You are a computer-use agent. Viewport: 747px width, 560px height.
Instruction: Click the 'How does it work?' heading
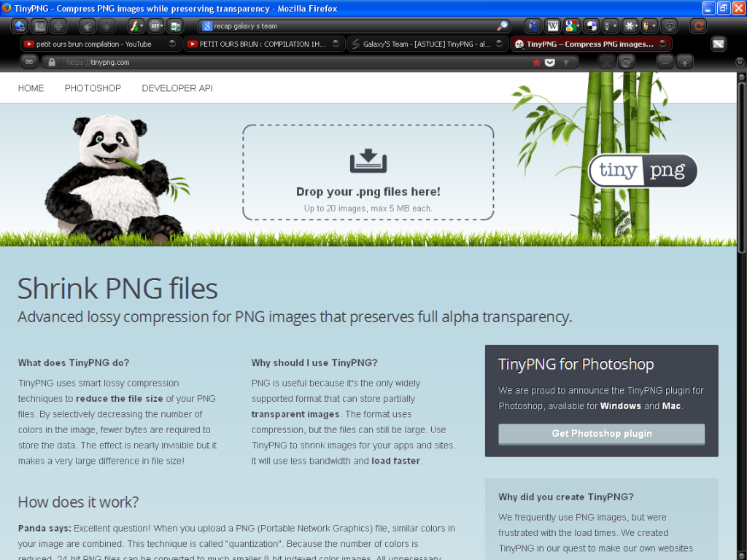[78, 502]
